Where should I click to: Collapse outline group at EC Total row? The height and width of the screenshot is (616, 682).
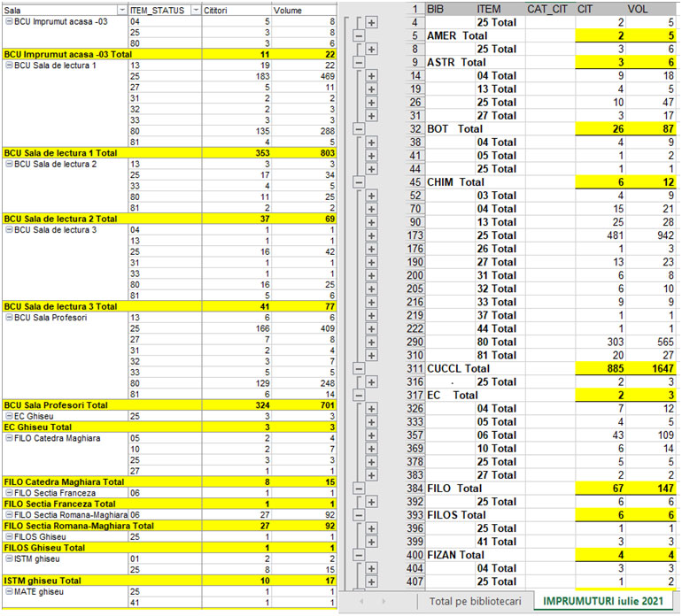click(x=359, y=395)
